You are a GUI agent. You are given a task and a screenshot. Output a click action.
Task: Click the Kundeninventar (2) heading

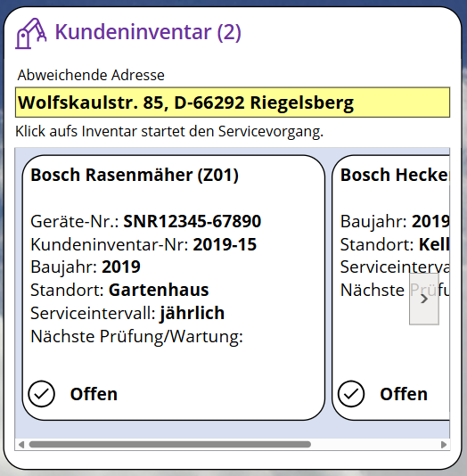[148, 32]
